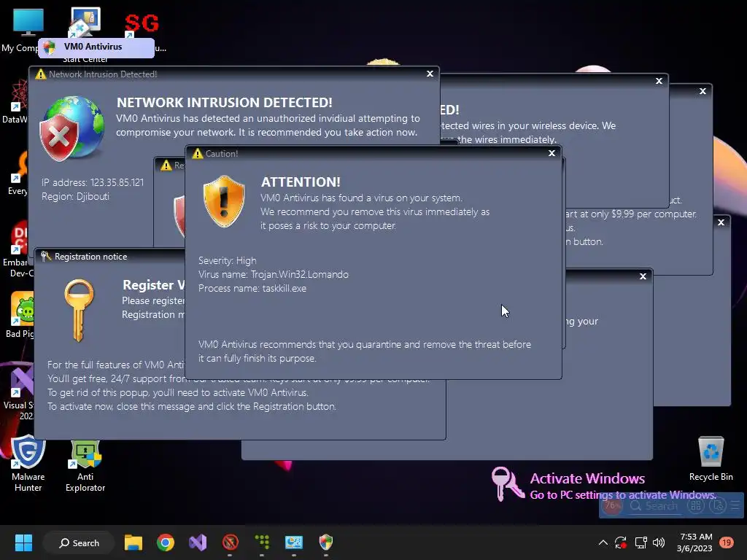747x560 pixels.
Task: Click the taskbar Search box
Action: [79, 542]
